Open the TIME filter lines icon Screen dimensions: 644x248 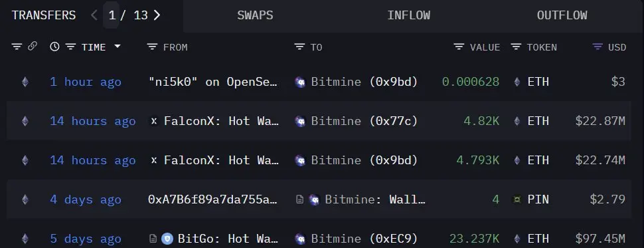(x=70, y=47)
